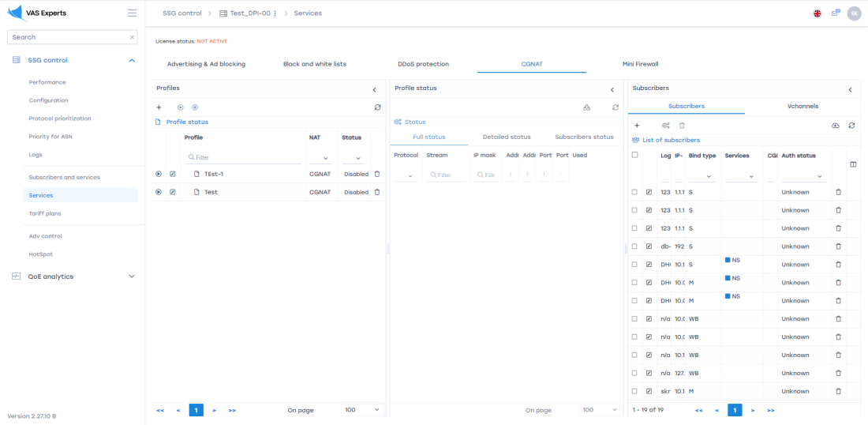Toggle the hamburger sidebar menu

[132, 13]
